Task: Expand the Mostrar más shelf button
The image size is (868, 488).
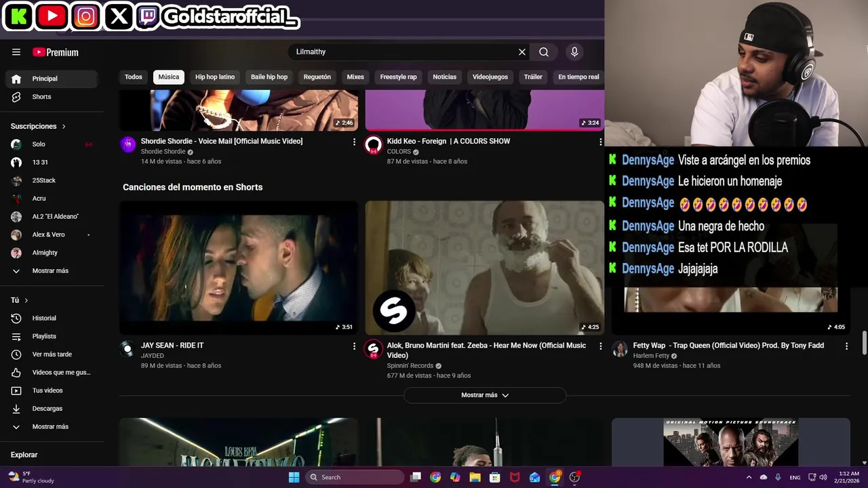Action: (485, 395)
